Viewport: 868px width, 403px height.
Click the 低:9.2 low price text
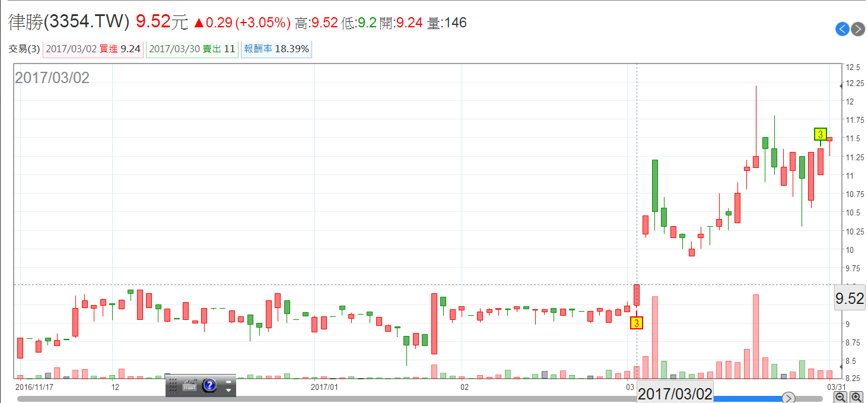point(359,23)
